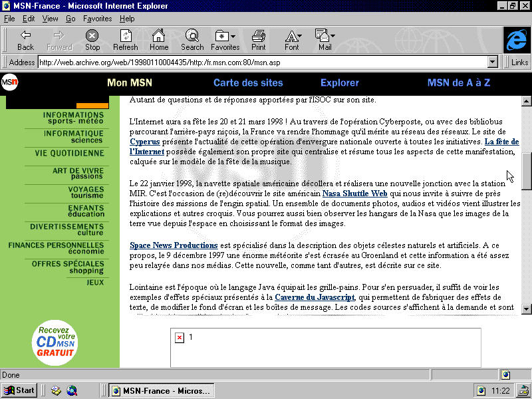The width and height of the screenshot is (532, 399).
Task: Open the File menu
Action: (x=9, y=19)
